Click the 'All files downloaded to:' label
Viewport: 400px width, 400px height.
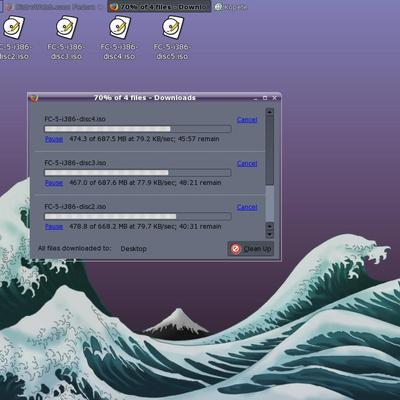(74, 248)
